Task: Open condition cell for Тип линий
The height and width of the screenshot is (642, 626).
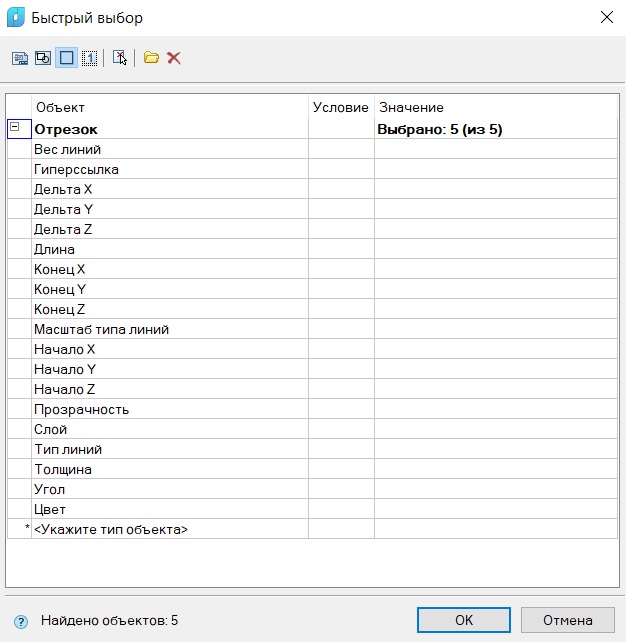Action: pos(341,449)
